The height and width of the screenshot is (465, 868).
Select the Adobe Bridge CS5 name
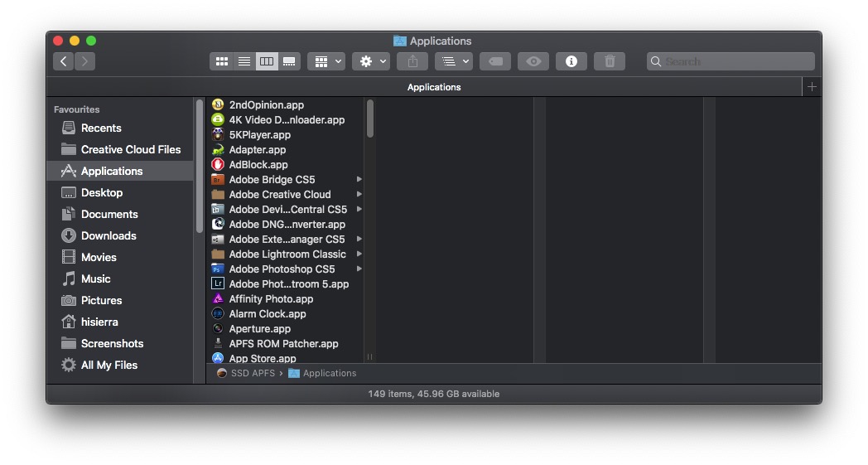pyautogui.click(x=272, y=180)
